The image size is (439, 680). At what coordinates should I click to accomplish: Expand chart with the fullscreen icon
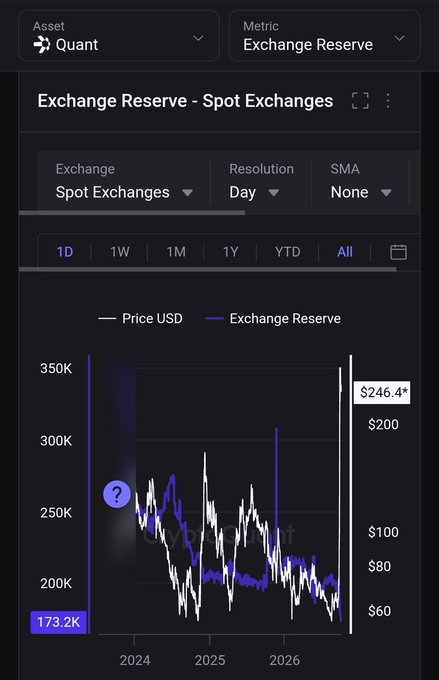tap(360, 101)
